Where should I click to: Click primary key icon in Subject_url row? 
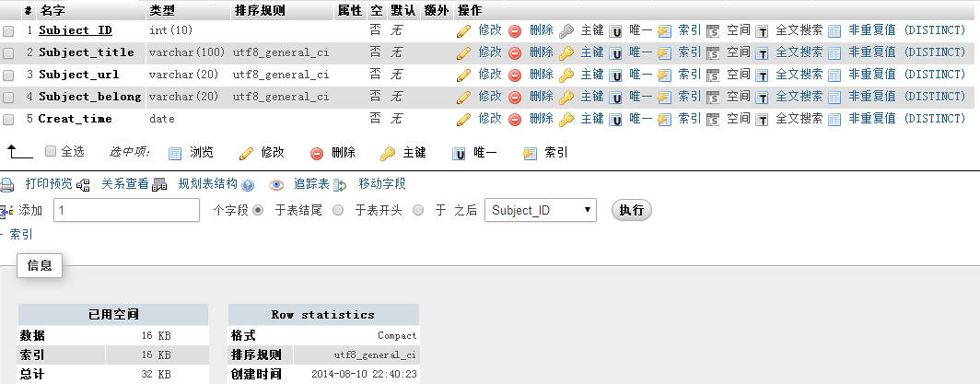pyautogui.click(x=566, y=76)
